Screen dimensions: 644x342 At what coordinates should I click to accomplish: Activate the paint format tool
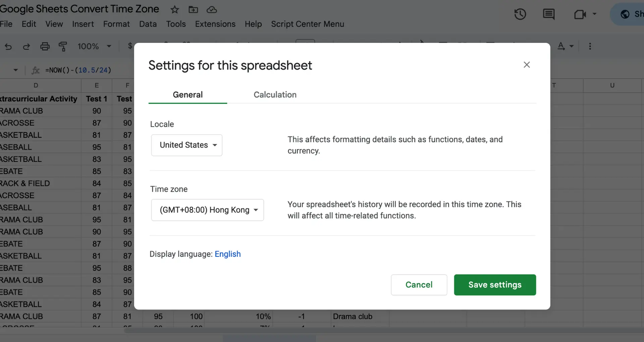point(63,46)
